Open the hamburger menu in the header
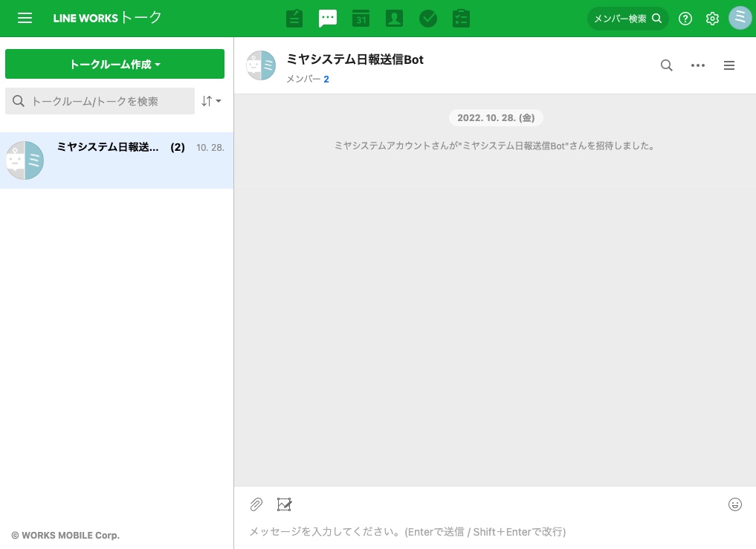The width and height of the screenshot is (756, 549). tap(25, 19)
